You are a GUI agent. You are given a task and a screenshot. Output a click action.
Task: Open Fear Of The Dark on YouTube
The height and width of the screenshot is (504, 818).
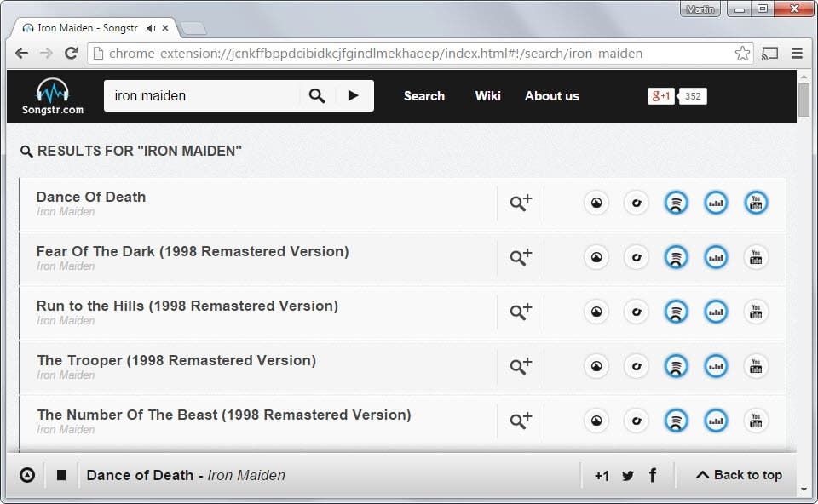click(x=756, y=257)
